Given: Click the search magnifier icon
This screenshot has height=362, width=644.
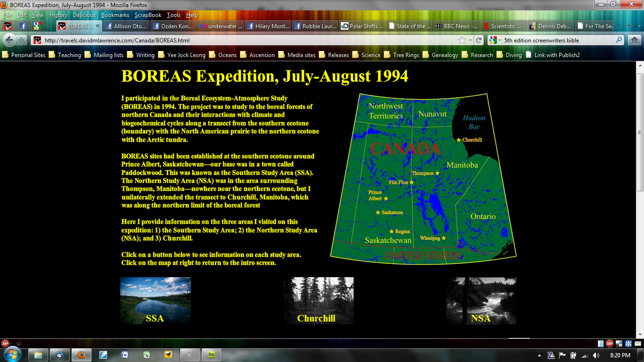Looking at the screenshot, I should [619, 40].
